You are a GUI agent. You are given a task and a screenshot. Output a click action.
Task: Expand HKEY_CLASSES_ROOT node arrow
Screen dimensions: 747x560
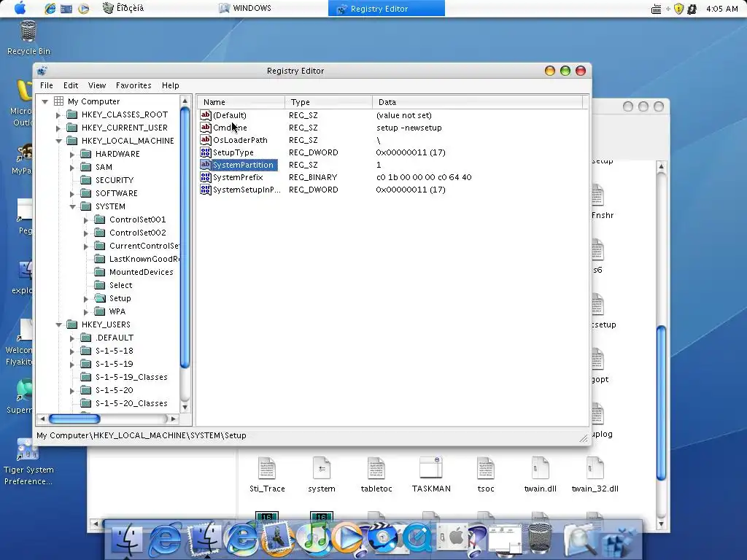tap(58, 114)
